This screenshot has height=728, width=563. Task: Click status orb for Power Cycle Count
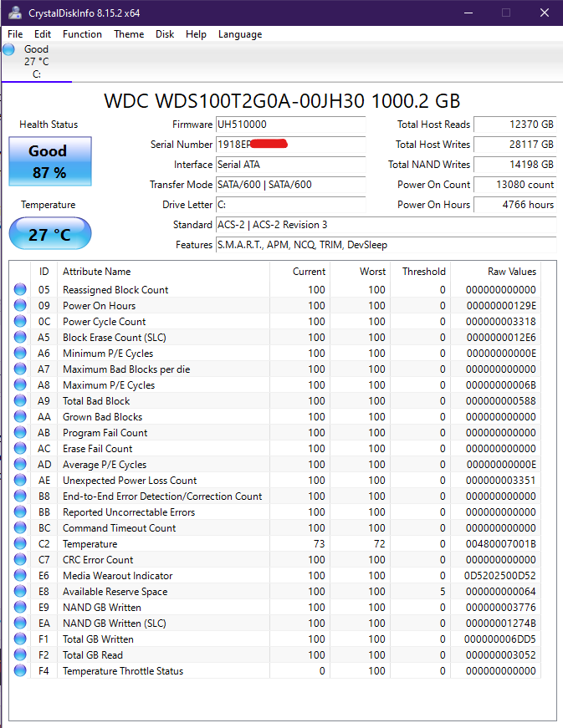pos(20,321)
